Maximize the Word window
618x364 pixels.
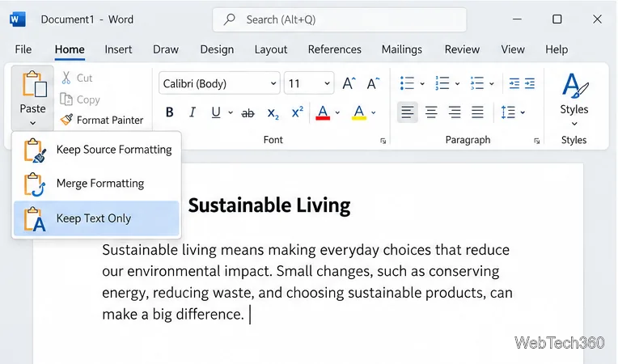click(557, 19)
